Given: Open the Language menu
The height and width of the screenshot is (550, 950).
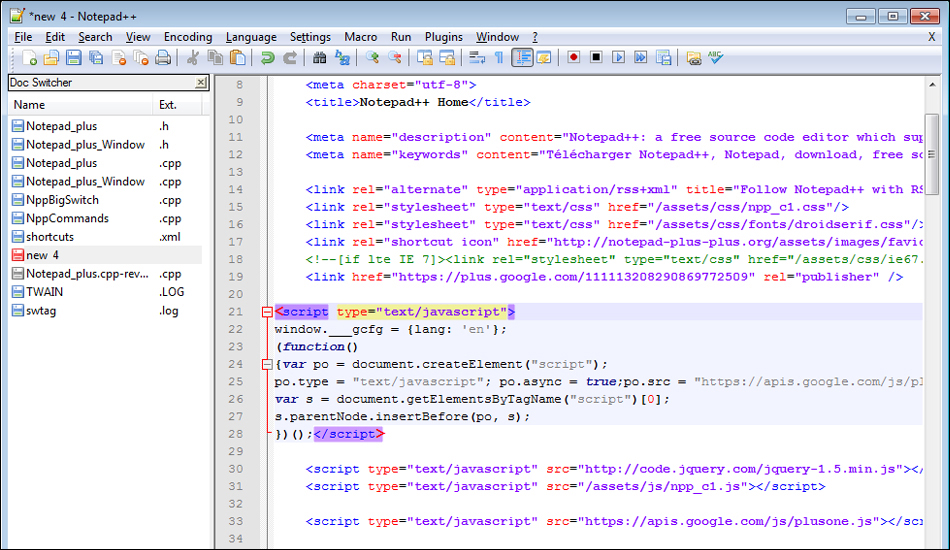Looking at the screenshot, I should pos(251,38).
